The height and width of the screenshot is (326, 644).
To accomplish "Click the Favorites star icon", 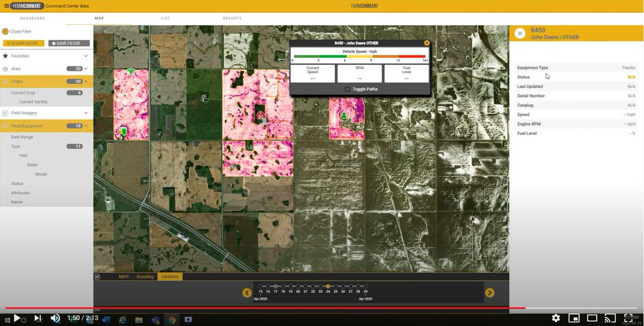I will (5, 56).
